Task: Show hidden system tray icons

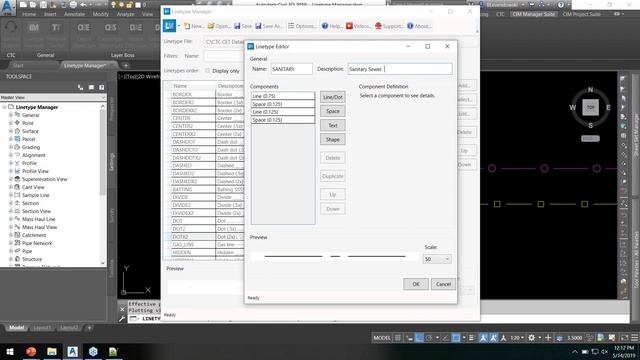Action: click(x=575, y=352)
